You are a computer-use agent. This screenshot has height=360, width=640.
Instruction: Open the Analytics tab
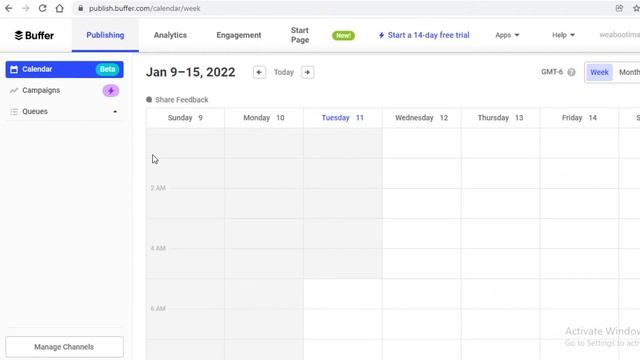pyautogui.click(x=170, y=35)
